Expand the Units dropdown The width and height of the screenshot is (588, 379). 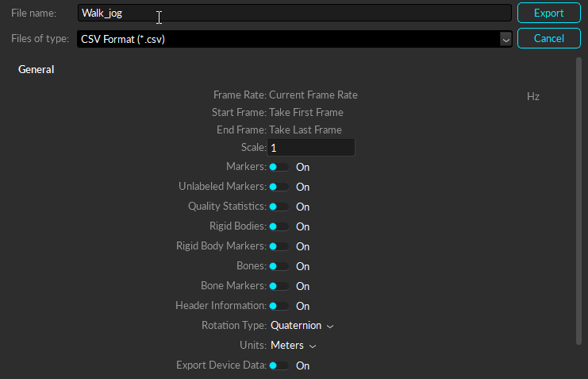[x=293, y=346]
